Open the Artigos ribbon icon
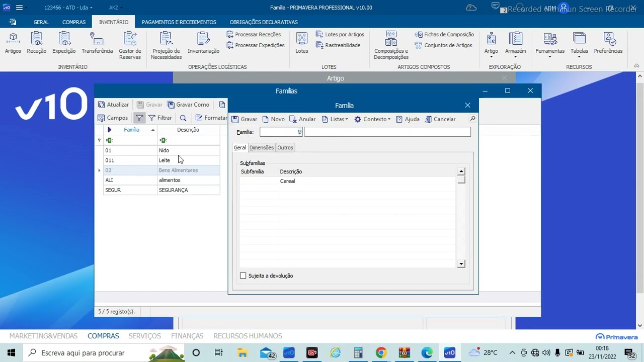The width and height of the screenshot is (644, 362). [13, 43]
